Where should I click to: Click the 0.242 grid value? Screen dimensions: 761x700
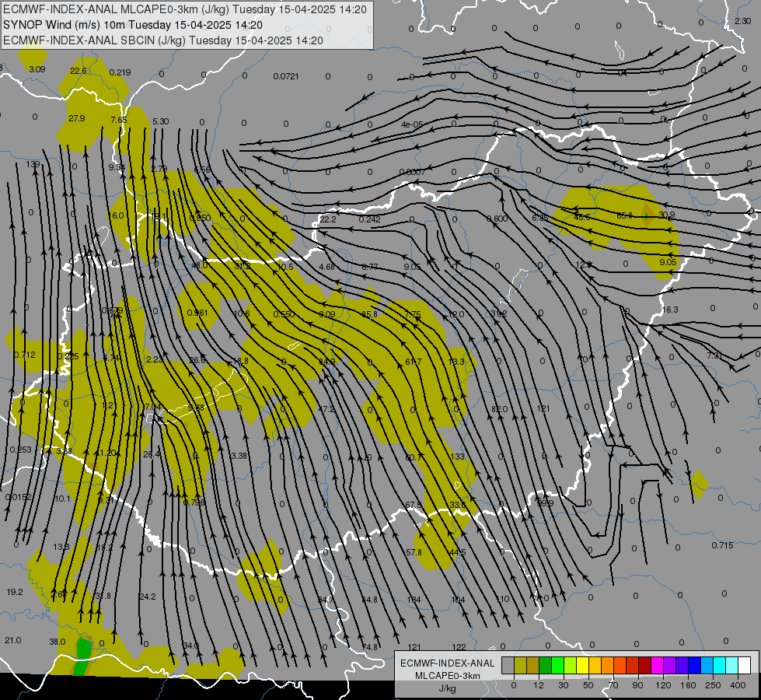coord(369,219)
